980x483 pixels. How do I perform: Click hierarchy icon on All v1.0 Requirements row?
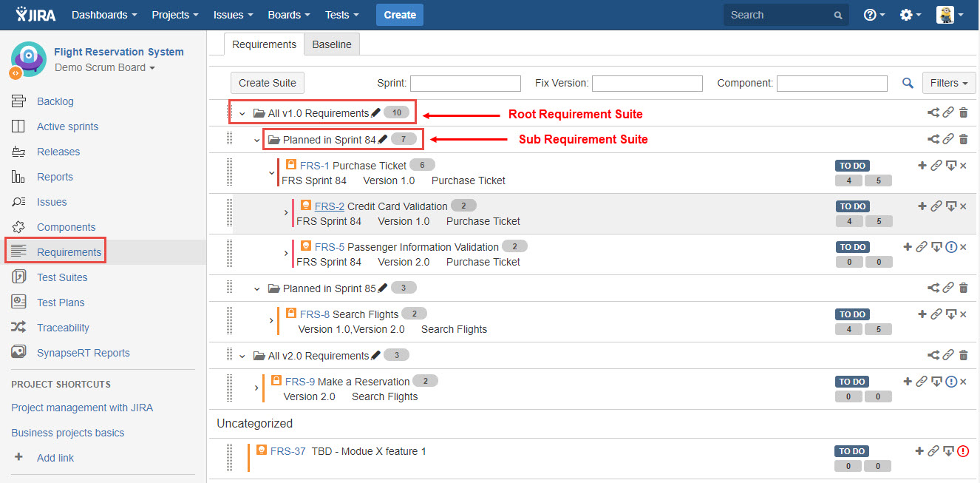coord(933,113)
